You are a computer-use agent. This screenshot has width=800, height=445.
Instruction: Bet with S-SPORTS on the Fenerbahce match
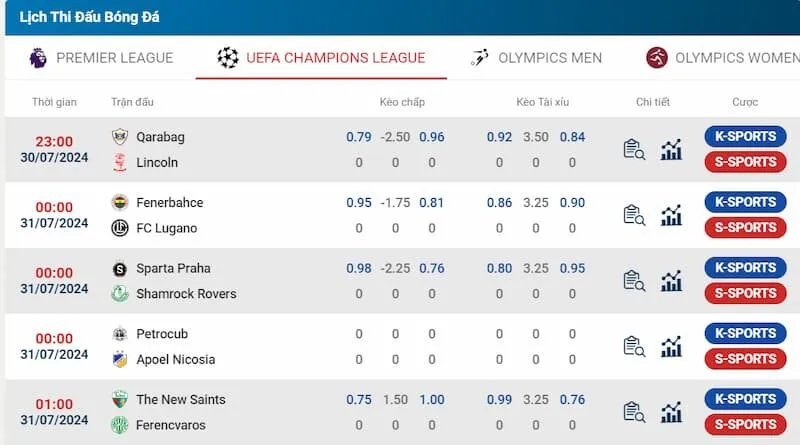(745, 228)
